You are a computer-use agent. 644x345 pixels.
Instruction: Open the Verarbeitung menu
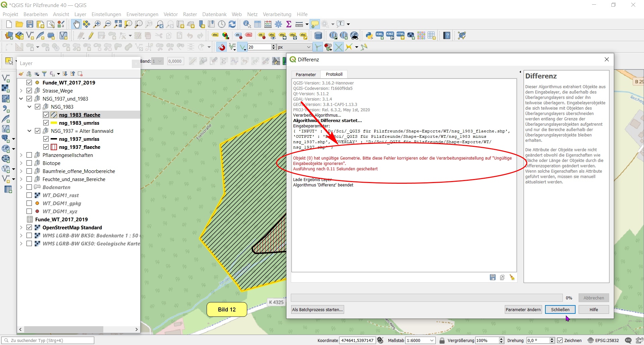[277, 14]
